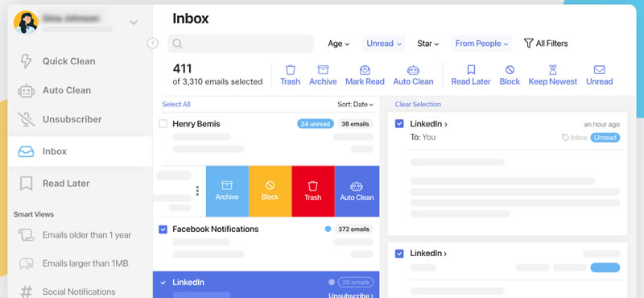
Task: Open the three-dot menu on swiped row
Action: (197, 191)
